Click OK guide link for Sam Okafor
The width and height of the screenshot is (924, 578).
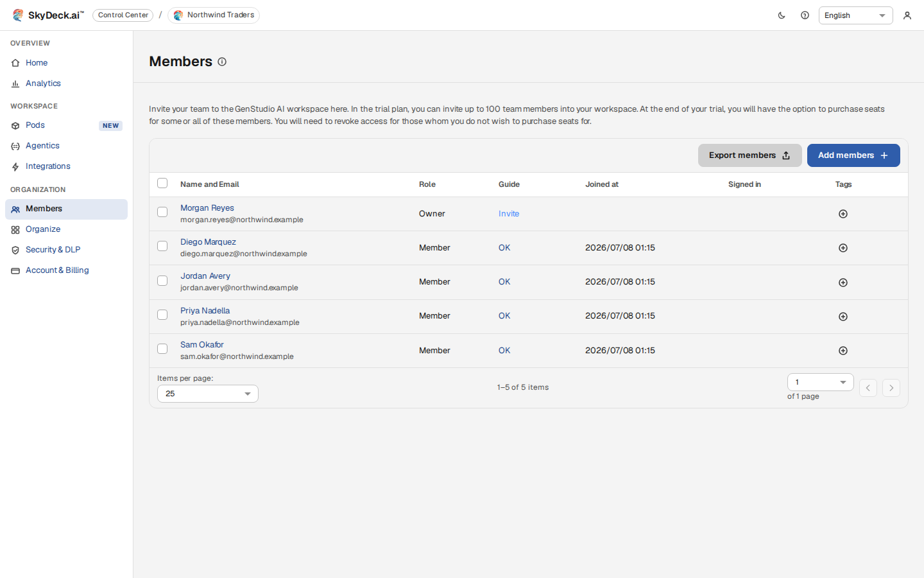point(504,351)
